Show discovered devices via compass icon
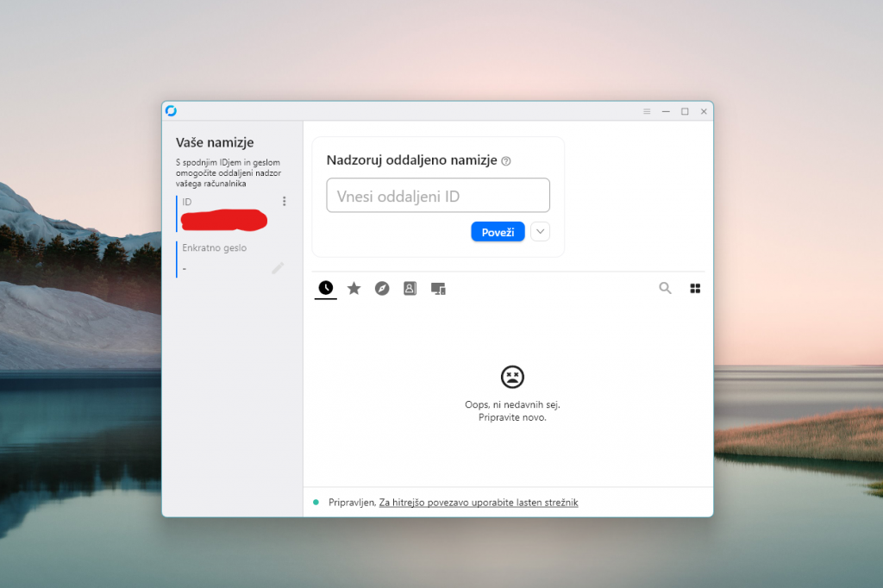Image resolution: width=883 pixels, height=588 pixels. click(382, 288)
